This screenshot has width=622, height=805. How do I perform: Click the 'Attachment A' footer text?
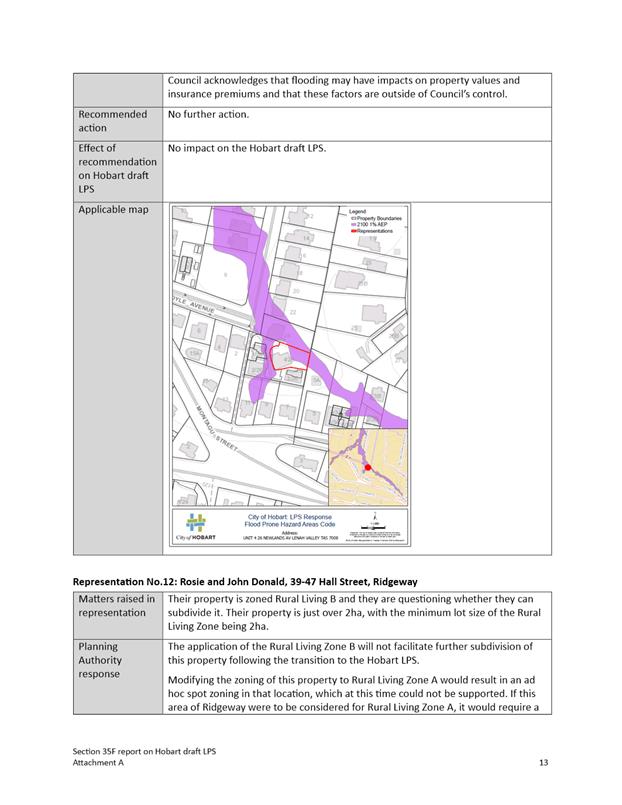pyautogui.click(x=98, y=763)
